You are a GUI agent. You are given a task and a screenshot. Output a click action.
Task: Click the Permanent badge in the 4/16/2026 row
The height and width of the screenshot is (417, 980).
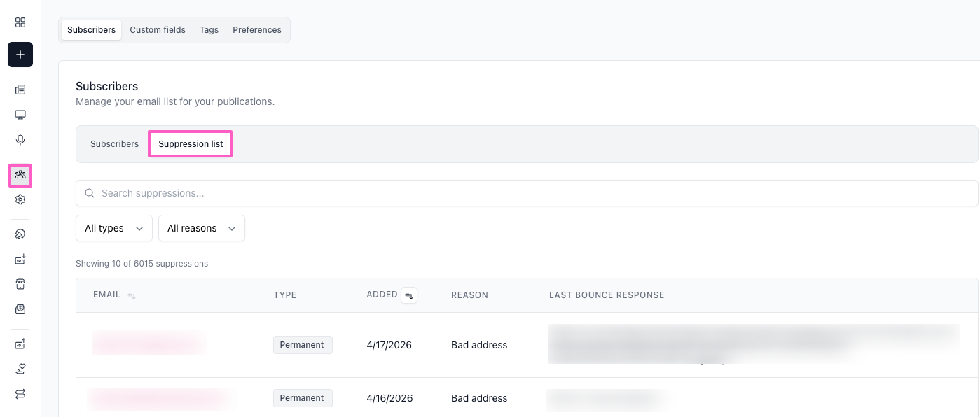pos(303,398)
